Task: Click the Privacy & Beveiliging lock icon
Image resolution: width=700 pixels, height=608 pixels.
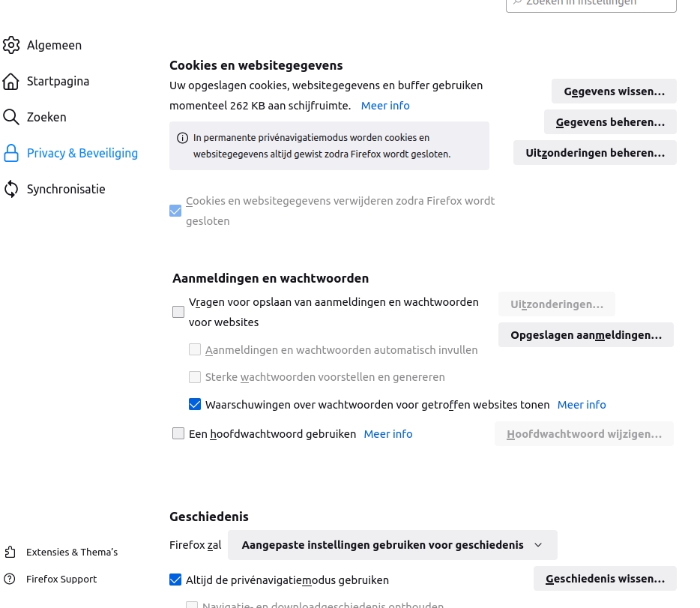Action: (x=11, y=153)
